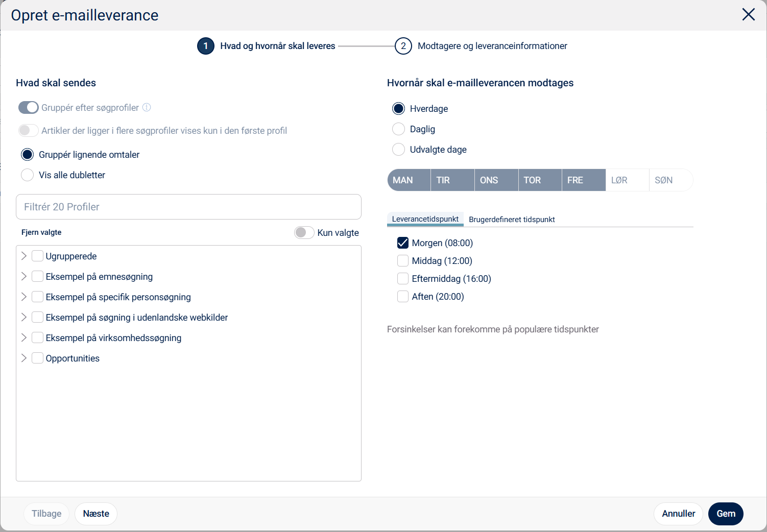Click the Filtrér 20 Profiler search field

[x=188, y=207]
